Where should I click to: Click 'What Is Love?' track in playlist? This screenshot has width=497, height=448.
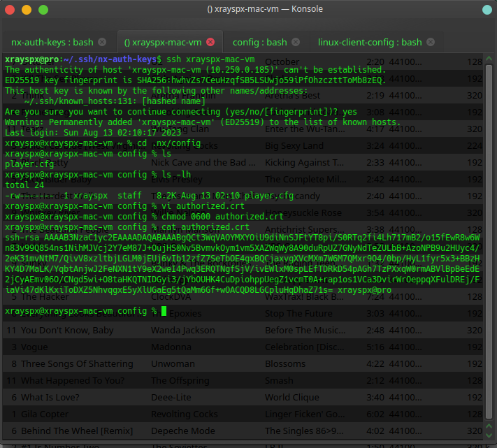point(50,397)
